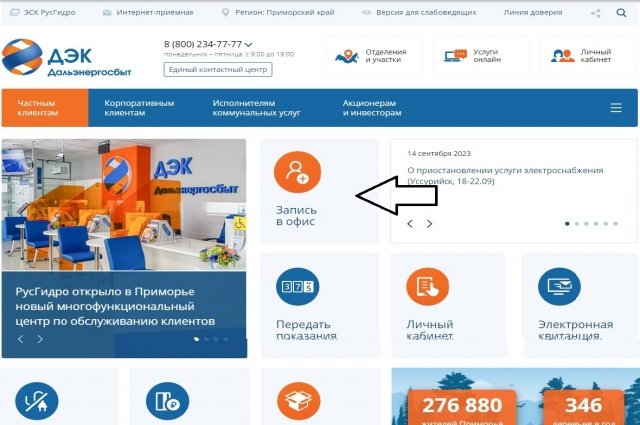Open the hamburger menu in blue bar

click(x=616, y=108)
